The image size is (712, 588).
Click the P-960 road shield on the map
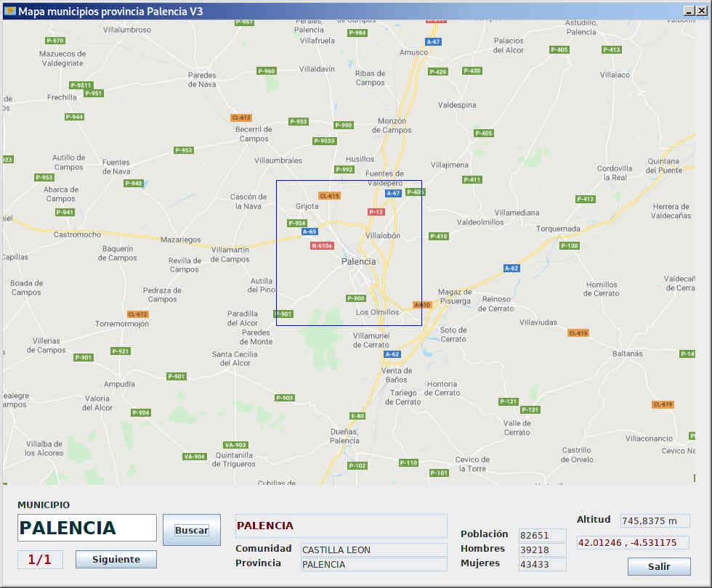point(267,71)
